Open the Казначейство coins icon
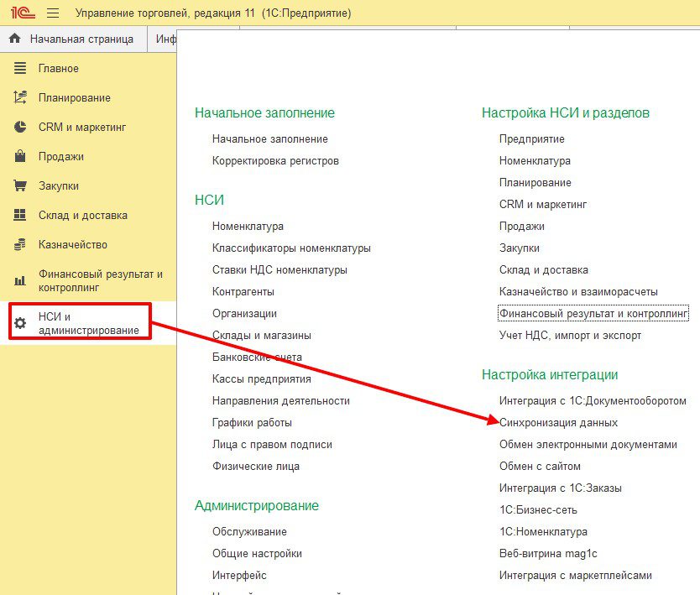This screenshot has height=595, width=700. [x=21, y=244]
